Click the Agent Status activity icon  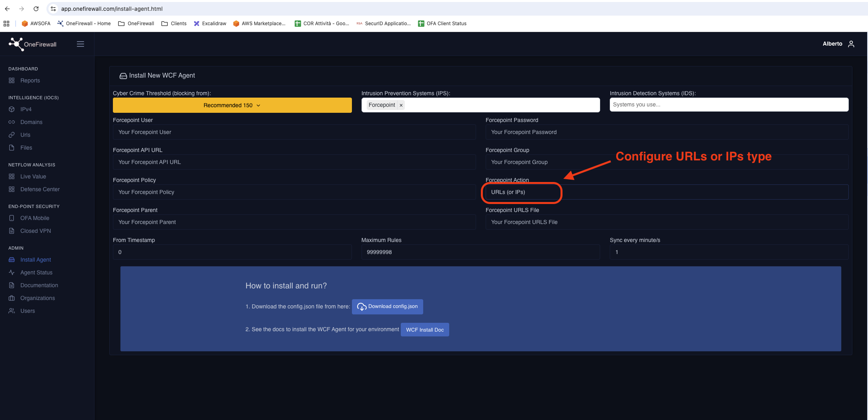tap(12, 272)
